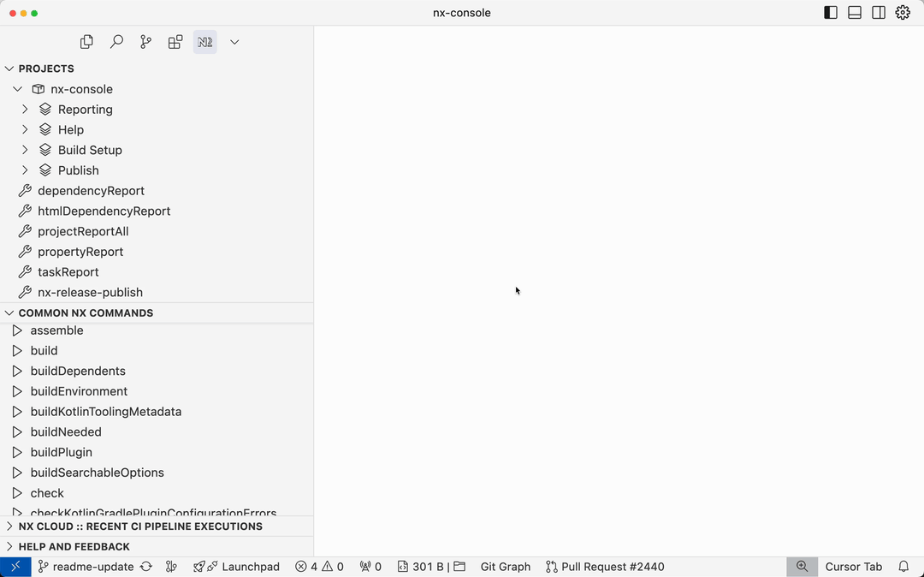The width and height of the screenshot is (924, 577).
Task: Expand the Help group
Action: tap(25, 129)
